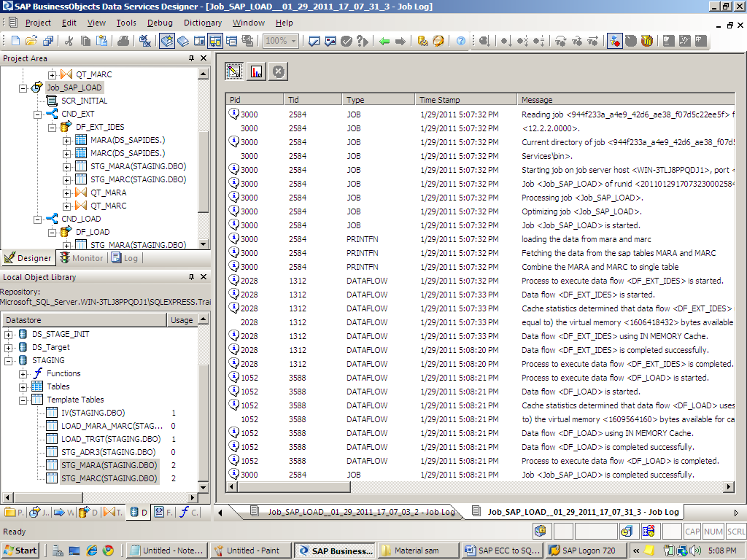Collapse the CND_EXT tree node
Screen dimensions: 747x560
tap(38, 114)
